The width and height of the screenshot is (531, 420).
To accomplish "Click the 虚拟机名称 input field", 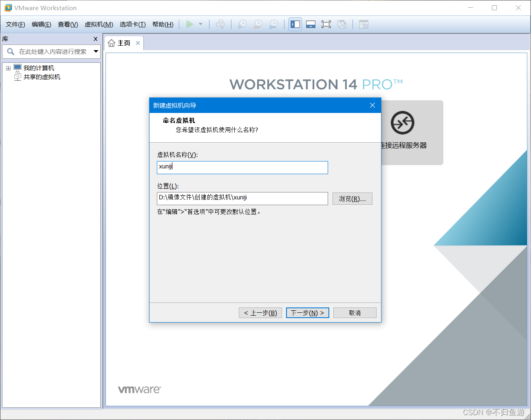I will (242, 168).
